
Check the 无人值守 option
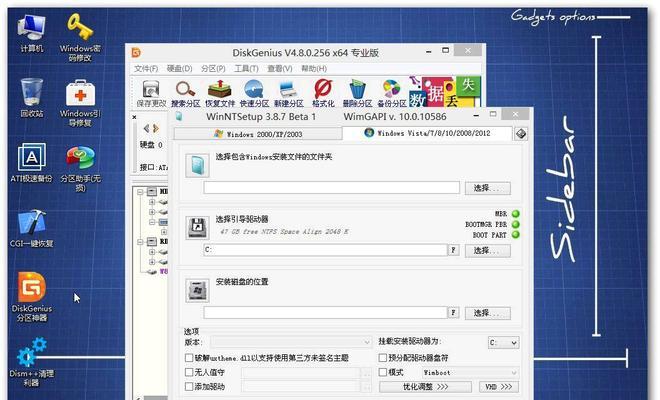(189, 372)
